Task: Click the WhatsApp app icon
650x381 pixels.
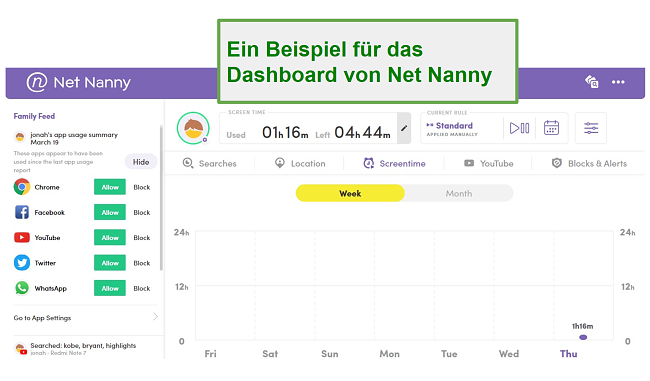Action: [x=22, y=288]
